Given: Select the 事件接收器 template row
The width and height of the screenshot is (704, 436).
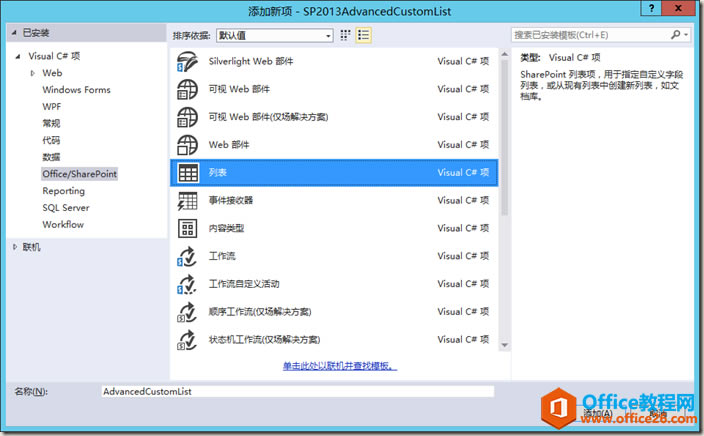Looking at the screenshot, I should tap(334, 201).
